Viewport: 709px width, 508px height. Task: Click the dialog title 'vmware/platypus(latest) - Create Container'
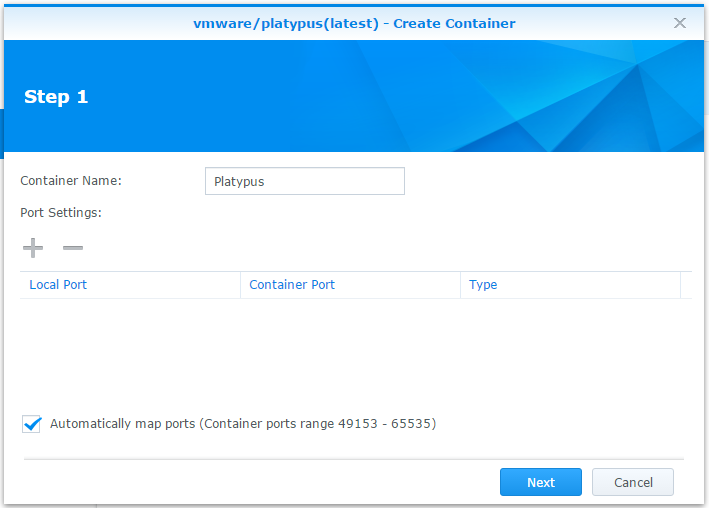click(354, 23)
